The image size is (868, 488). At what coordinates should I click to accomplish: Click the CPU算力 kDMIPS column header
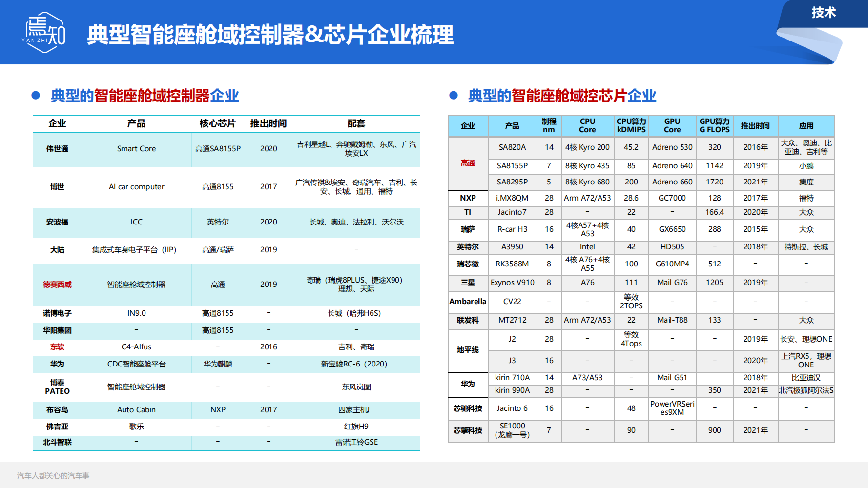pyautogui.click(x=631, y=126)
